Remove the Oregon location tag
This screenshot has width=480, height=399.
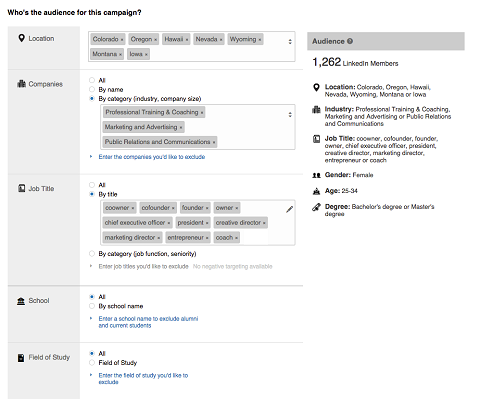tap(155, 40)
